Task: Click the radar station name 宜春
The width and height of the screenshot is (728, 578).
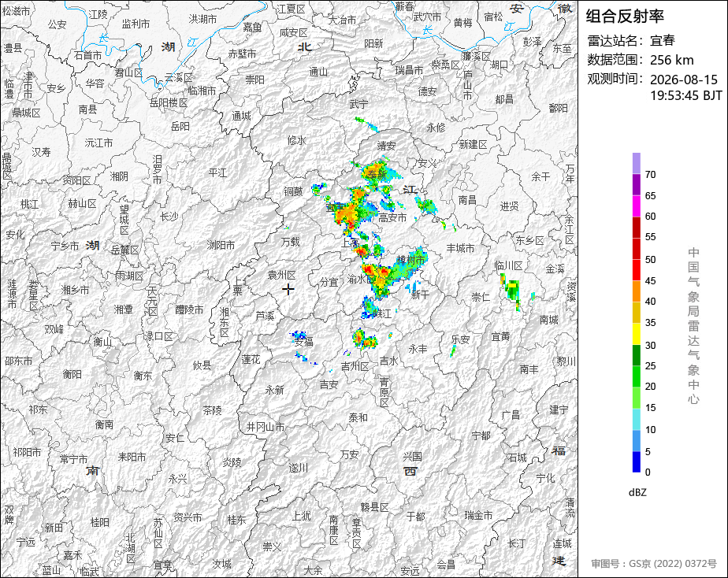Action: pyautogui.click(x=662, y=40)
